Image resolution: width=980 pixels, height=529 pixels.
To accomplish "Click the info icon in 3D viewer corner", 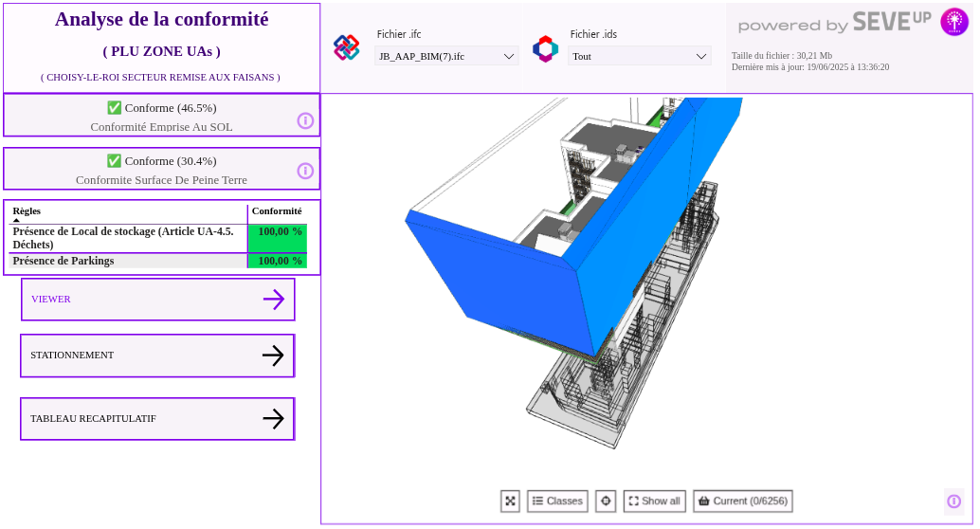I will (953, 502).
